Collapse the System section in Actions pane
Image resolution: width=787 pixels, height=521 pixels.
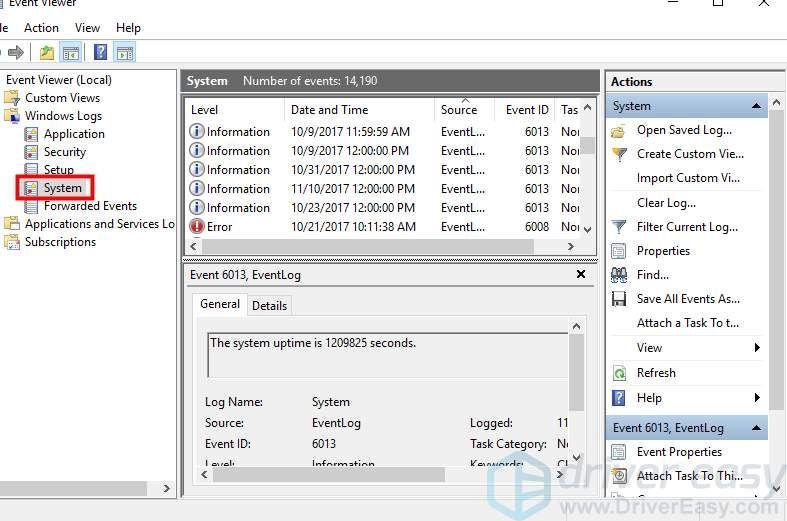(x=756, y=106)
